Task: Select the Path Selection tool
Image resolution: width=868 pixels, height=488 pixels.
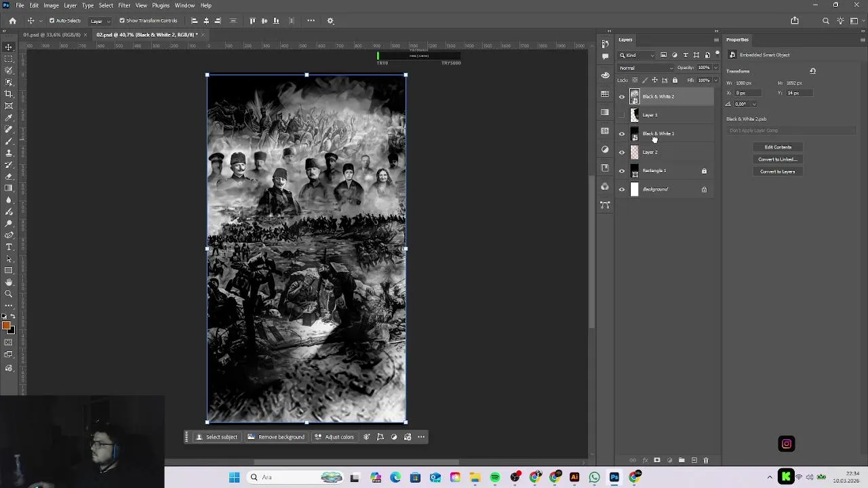Action: pos(9,258)
